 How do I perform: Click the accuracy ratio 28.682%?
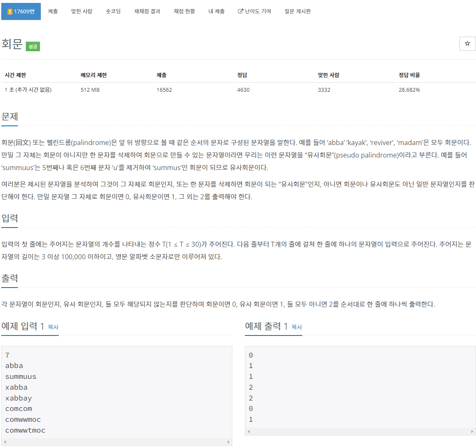[x=409, y=90]
